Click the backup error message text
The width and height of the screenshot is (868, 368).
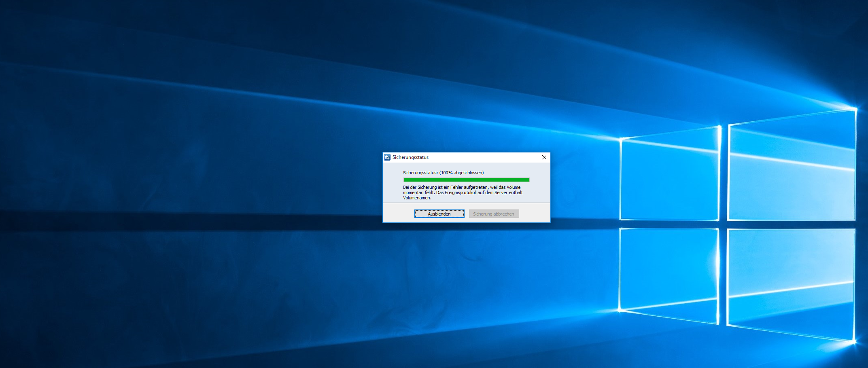(x=463, y=192)
